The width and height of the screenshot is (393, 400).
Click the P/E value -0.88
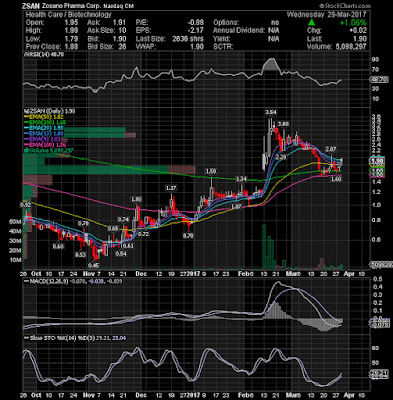pyautogui.click(x=195, y=22)
